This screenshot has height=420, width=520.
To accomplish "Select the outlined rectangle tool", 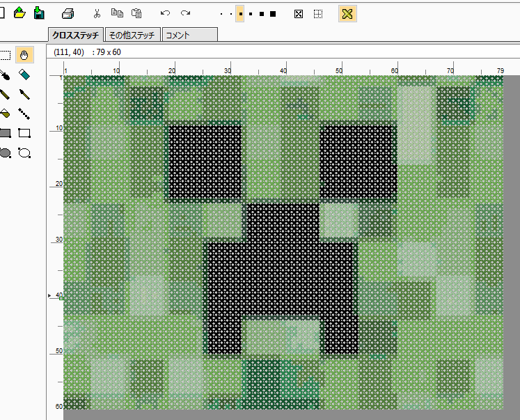I will [x=24, y=133].
